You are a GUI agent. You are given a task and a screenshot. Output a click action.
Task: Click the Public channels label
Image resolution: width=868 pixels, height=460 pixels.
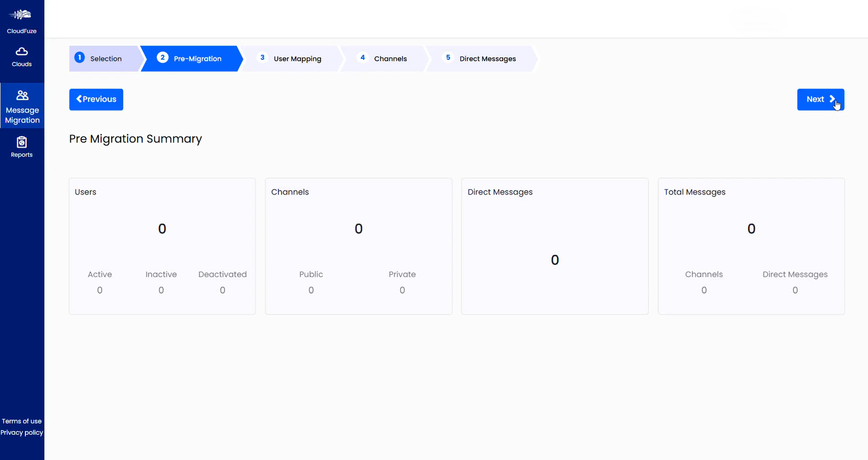click(311, 274)
